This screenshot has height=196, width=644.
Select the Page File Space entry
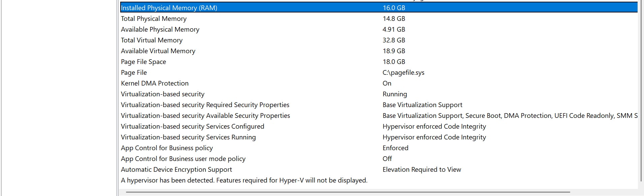coord(143,62)
